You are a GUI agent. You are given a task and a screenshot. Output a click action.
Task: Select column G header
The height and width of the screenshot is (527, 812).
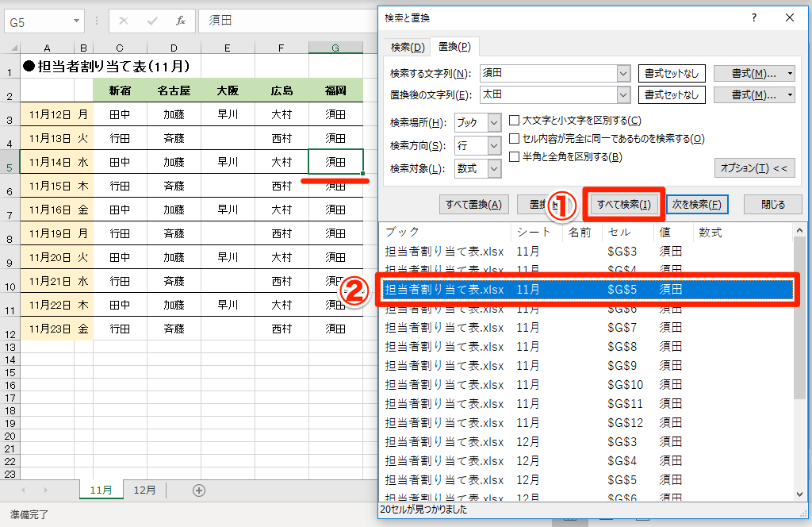click(x=335, y=48)
